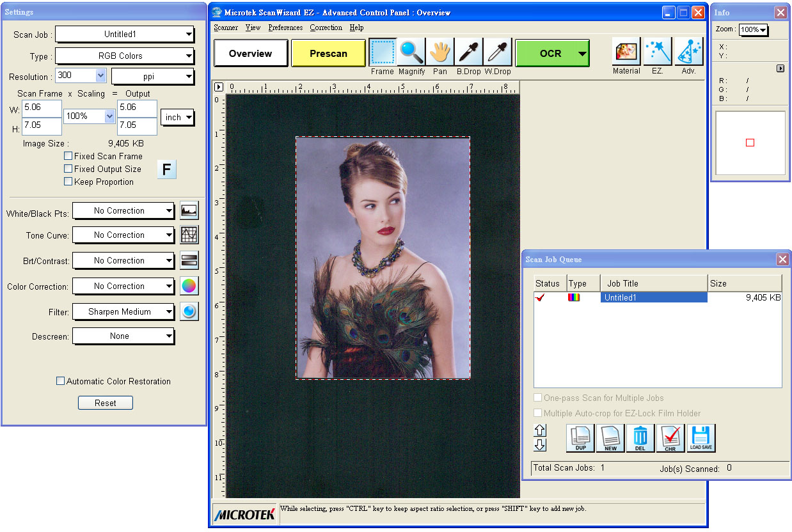Viewport: 792px width, 532px height.
Task: Delete the job with DEL icon
Action: [640, 438]
